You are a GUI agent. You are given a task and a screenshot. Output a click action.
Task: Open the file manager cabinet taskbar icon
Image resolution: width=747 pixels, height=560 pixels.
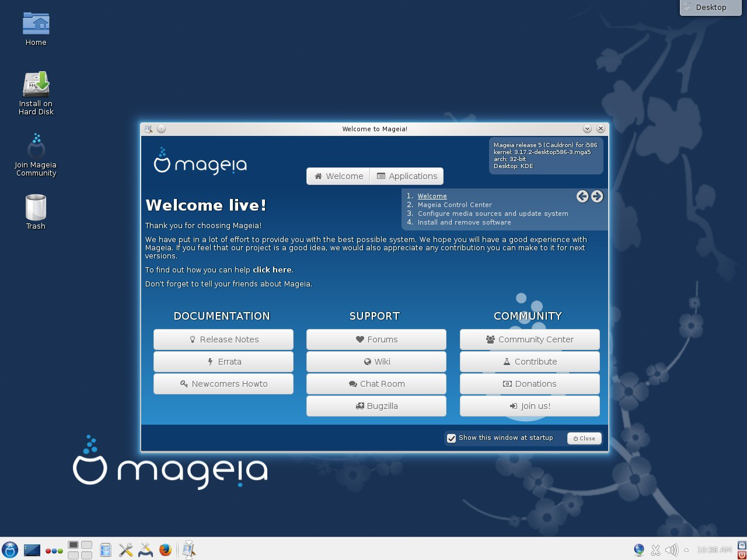106,549
